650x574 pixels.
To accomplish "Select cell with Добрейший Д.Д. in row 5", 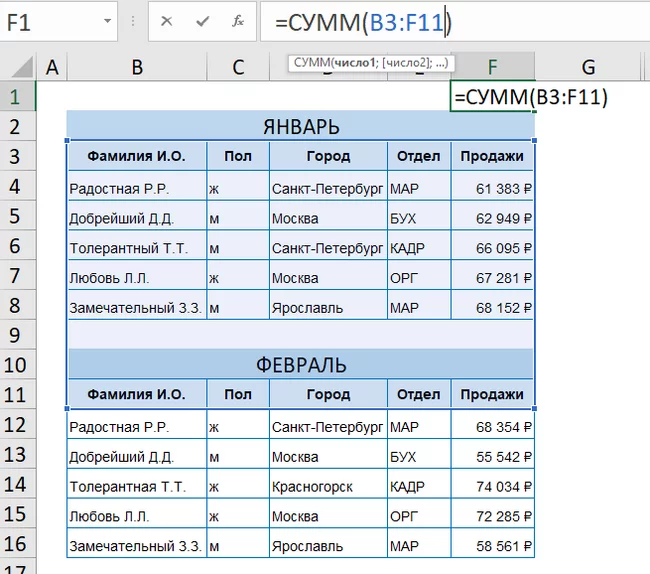I will tap(137, 216).
